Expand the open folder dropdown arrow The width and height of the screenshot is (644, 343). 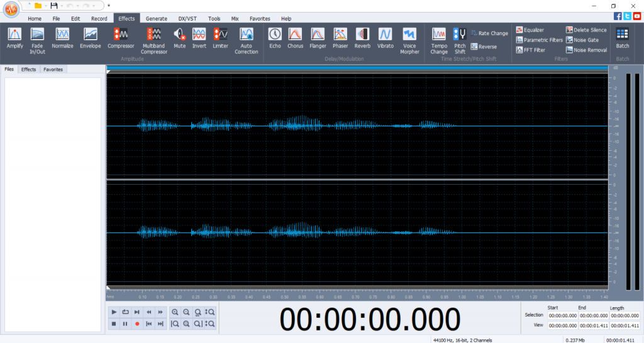point(46,6)
